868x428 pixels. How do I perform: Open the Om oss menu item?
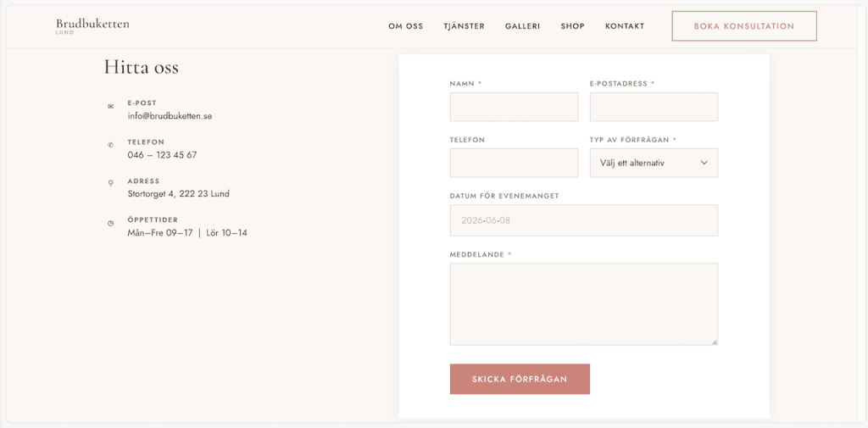tap(406, 26)
